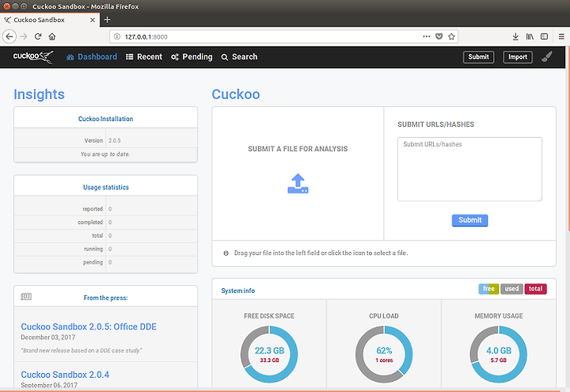The height and width of the screenshot is (392, 570).
Task: Click the browser back button
Action: point(9,36)
